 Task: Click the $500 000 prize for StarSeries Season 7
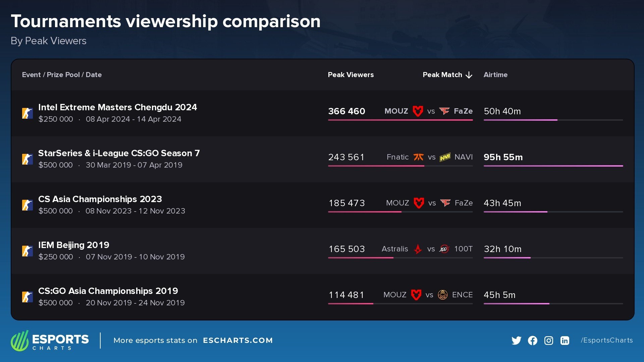pyautogui.click(x=55, y=165)
